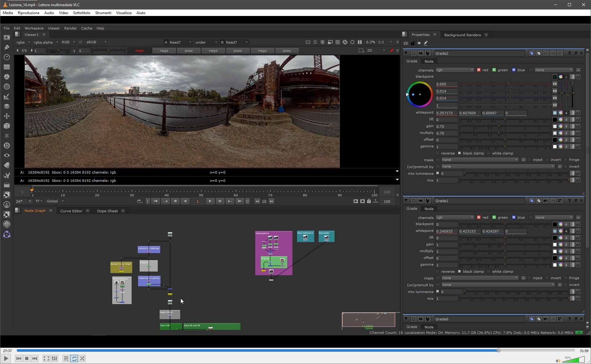The width and height of the screenshot is (591, 364).
Task: Toggle Grade2 white clamp checkbox
Action: pos(488,153)
